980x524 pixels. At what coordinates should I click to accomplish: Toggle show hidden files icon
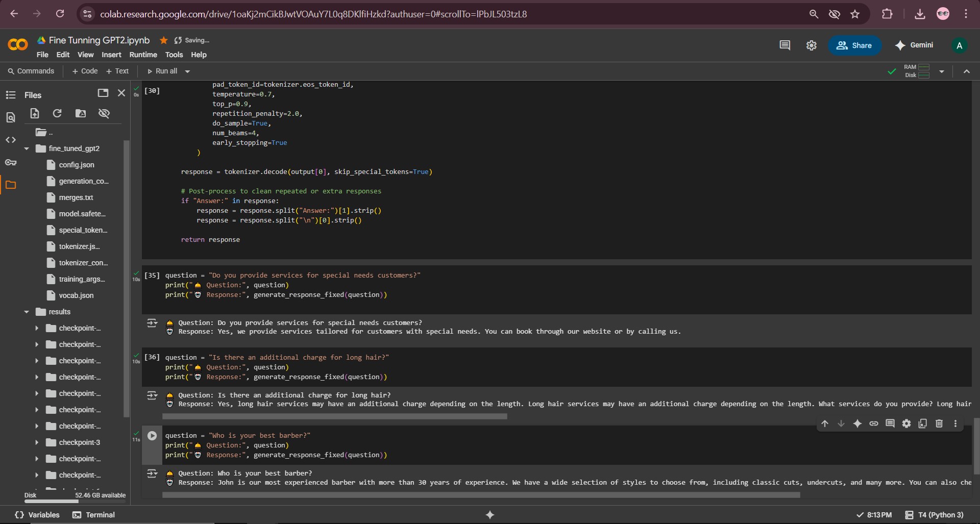104,113
